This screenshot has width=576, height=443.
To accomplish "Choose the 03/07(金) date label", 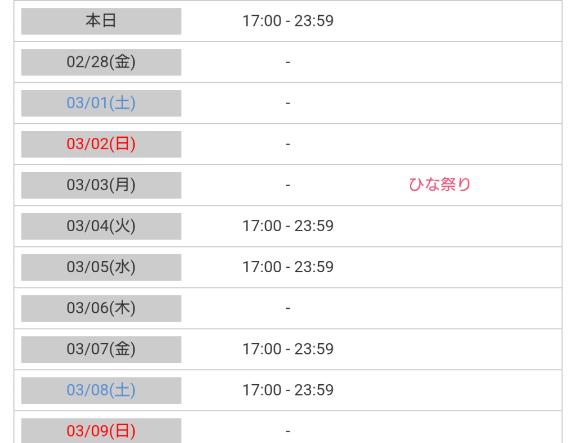I will (x=101, y=349).
